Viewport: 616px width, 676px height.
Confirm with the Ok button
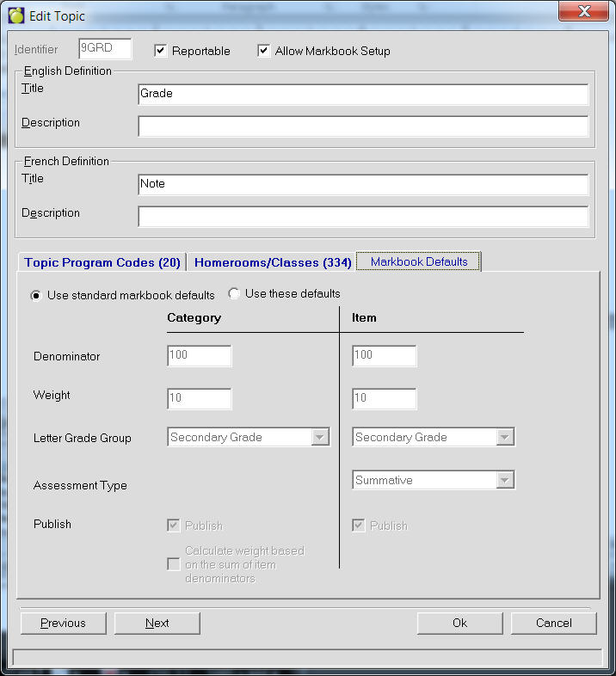coord(459,623)
